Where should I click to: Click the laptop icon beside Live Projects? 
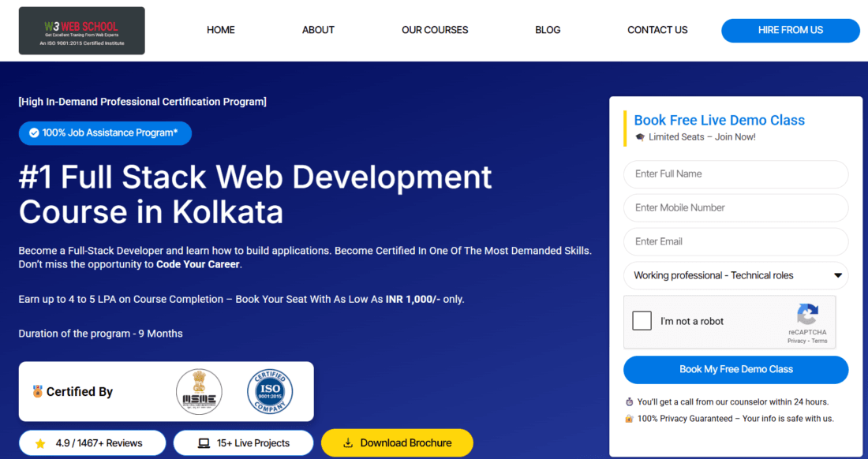204,443
